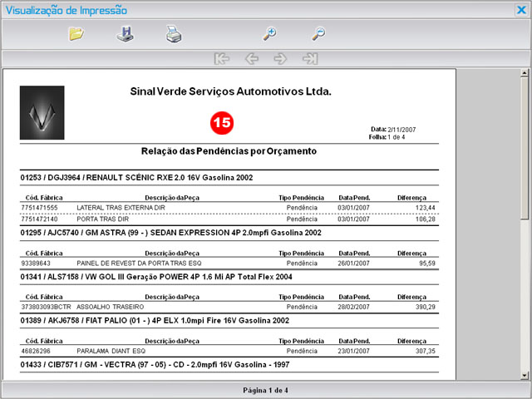Image resolution: width=532 pixels, height=399 pixels.
Task: Click the date 26/01/2007
Action: coord(353,264)
